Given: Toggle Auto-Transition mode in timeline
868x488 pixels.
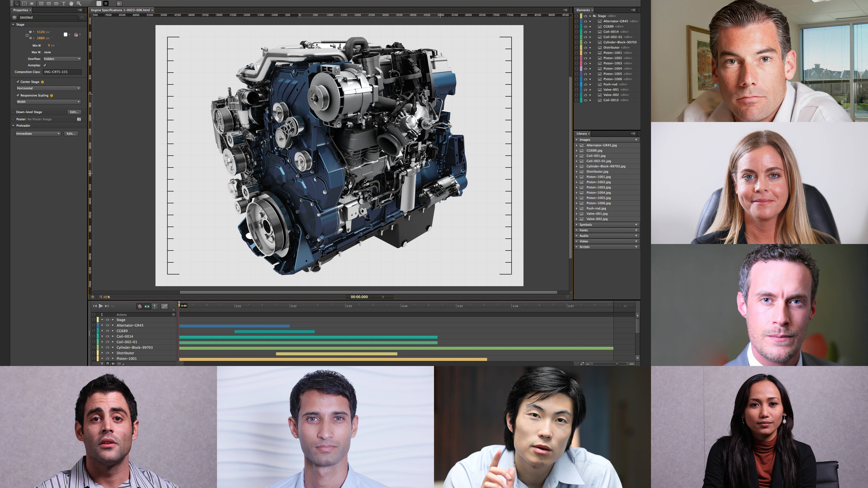Looking at the screenshot, I should click(147, 306).
